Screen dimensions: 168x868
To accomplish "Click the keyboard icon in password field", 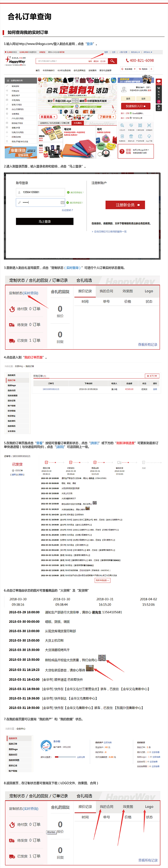I will [x=62, y=203].
